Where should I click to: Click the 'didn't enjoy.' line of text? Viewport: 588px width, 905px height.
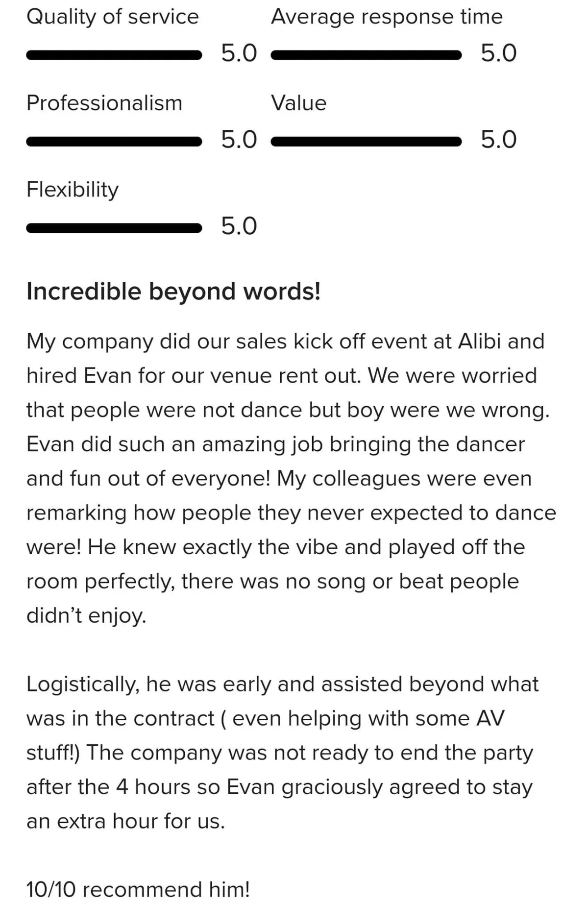pyautogui.click(x=86, y=616)
